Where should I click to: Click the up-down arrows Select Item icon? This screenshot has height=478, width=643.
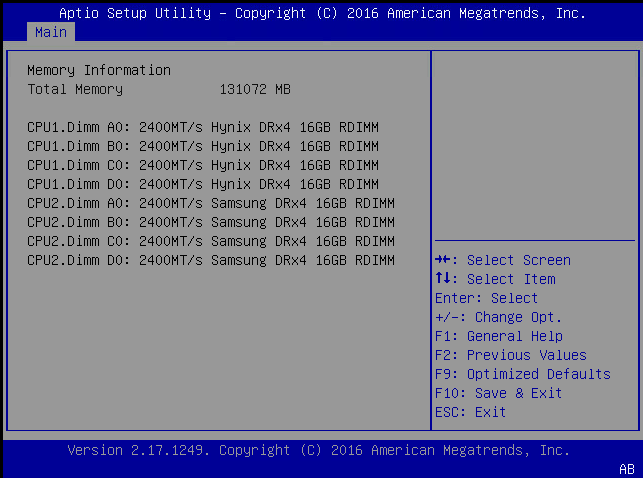443,278
